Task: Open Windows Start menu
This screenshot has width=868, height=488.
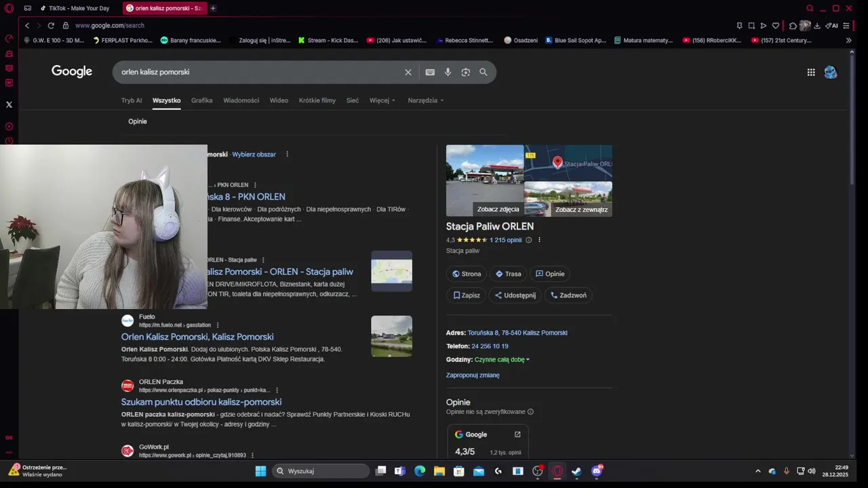Action: [260, 471]
